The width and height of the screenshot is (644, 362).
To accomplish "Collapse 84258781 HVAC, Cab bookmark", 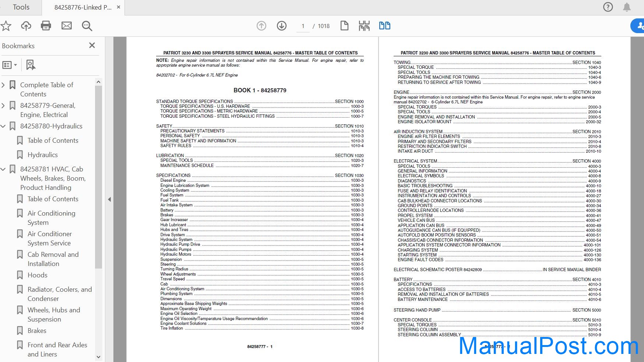I will pyautogui.click(x=3, y=169).
